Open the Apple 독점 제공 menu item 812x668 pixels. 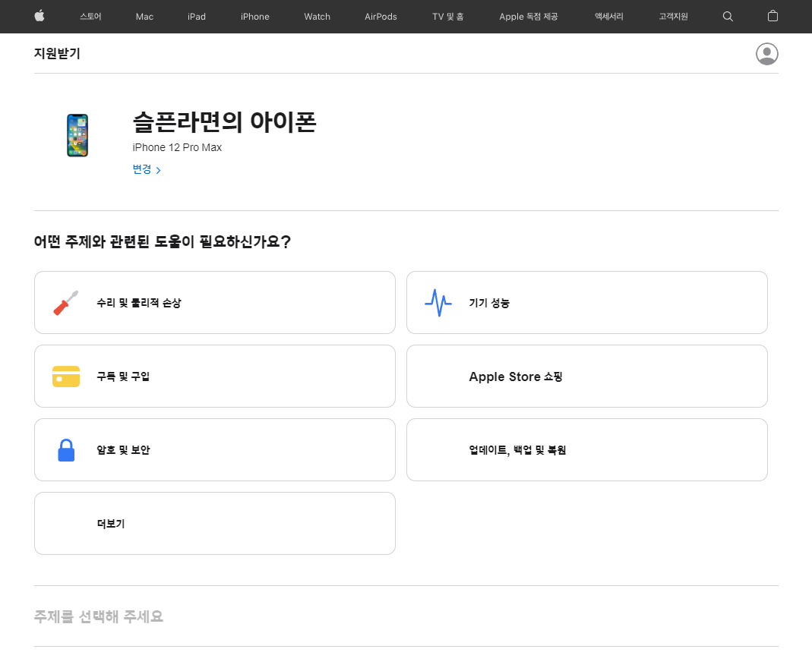[x=528, y=17]
